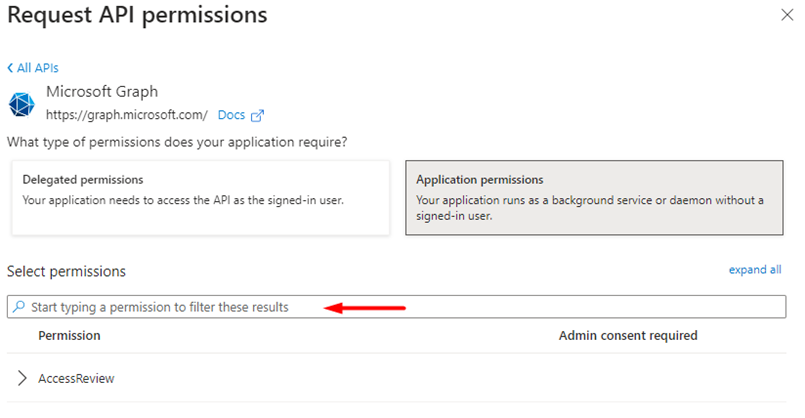Go back to All APIs
This screenshot has height=418, width=805.
pos(33,68)
